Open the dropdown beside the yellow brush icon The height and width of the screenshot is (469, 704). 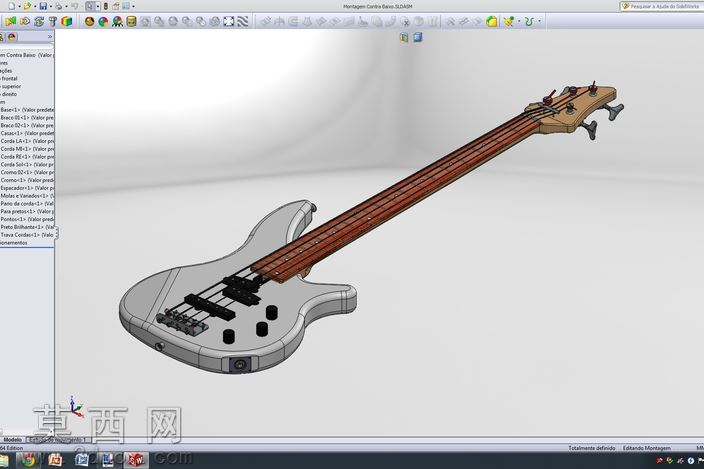click(x=519, y=21)
